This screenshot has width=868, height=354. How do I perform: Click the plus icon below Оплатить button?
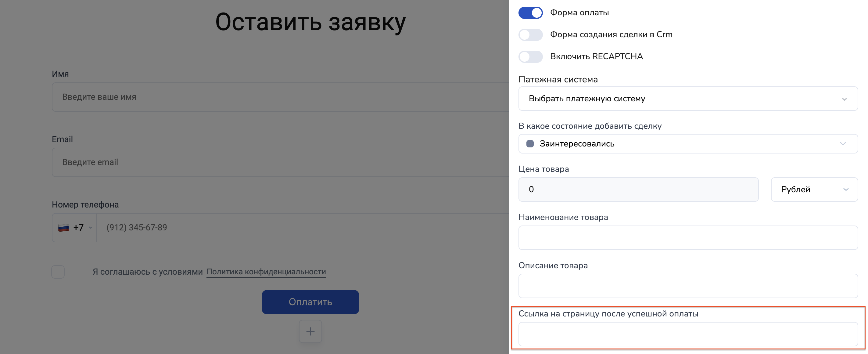pos(310,331)
